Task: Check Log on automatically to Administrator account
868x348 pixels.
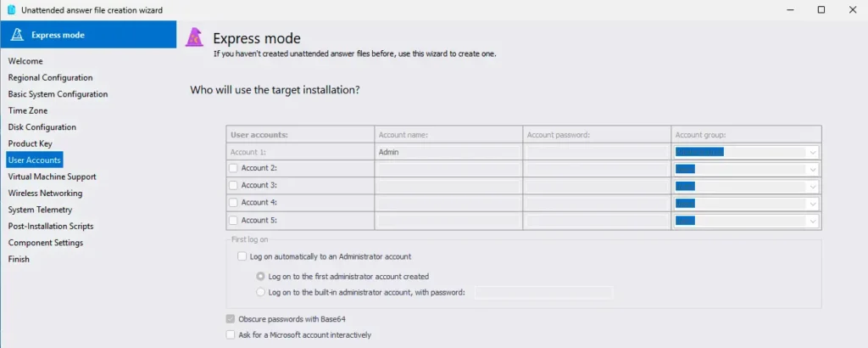Action: click(242, 256)
